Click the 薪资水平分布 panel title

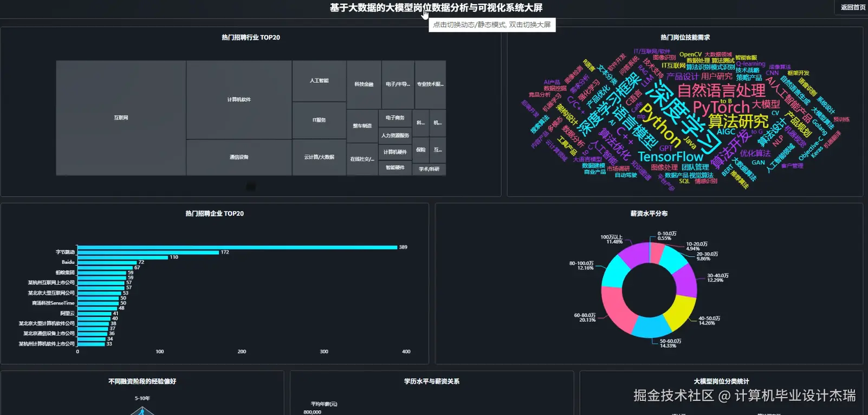[x=649, y=213]
